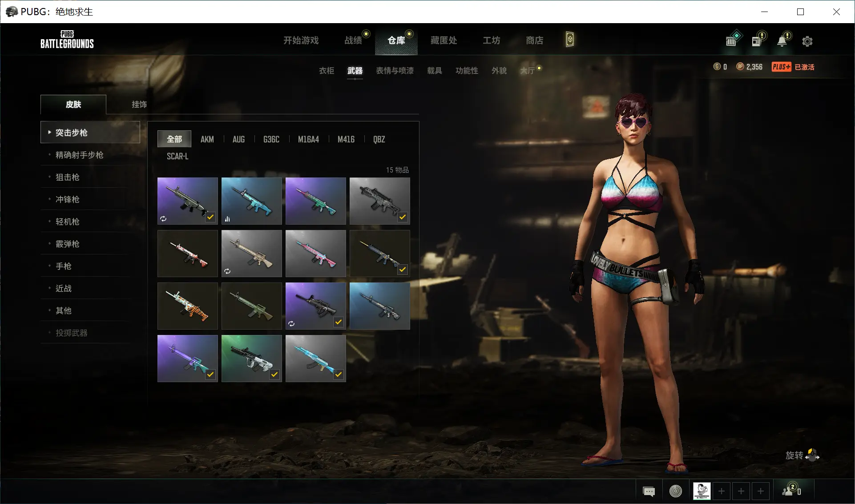The image size is (855, 504).
Task: Open the 载具 sub-tab
Action: coord(435,70)
